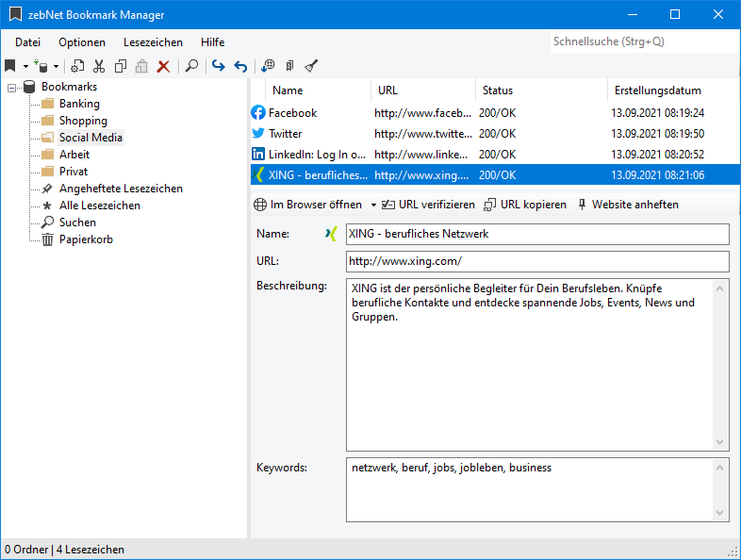Open the Hilfe menu
This screenshot has width=741, height=560.
(213, 42)
